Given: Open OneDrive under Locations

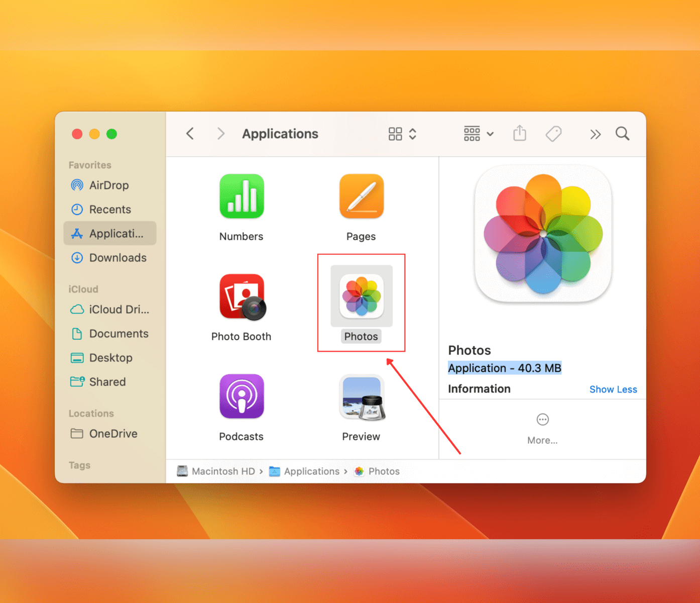Looking at the screenshot, I should [110, 434].
